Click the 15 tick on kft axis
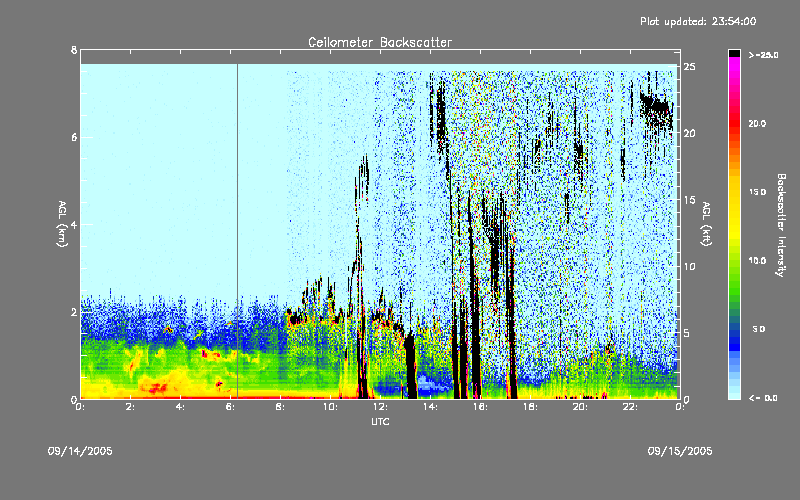The width and height of the screenshot is (800, 500). point(689,200)
